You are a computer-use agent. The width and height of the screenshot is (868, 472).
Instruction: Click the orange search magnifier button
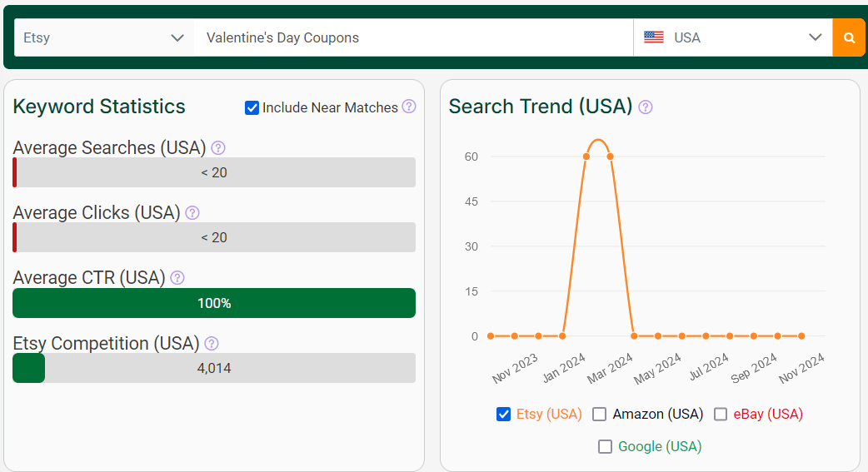[x=849, y=37]
